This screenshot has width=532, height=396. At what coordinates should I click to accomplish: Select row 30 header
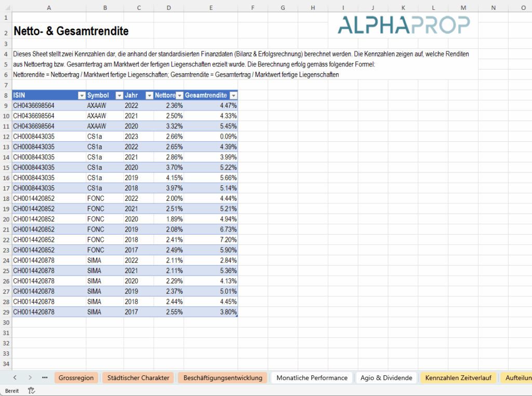(6, 322)
